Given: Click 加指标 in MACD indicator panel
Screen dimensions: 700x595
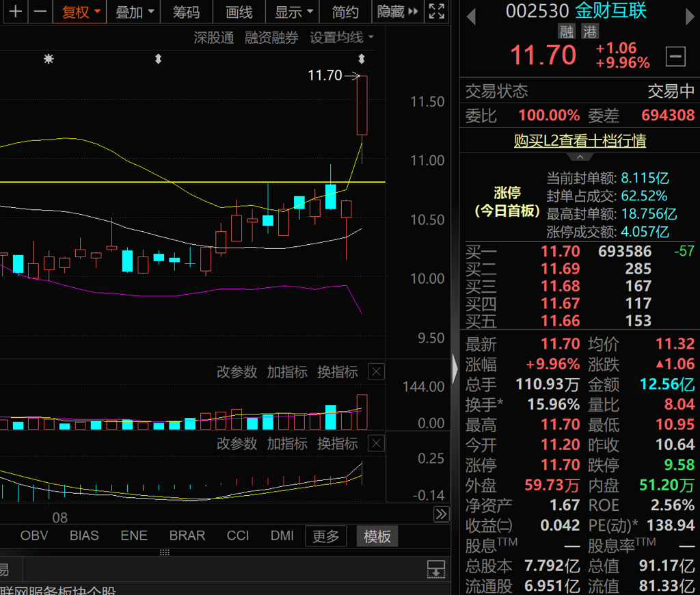Looking at the screenshot, I should coord(287,444).
